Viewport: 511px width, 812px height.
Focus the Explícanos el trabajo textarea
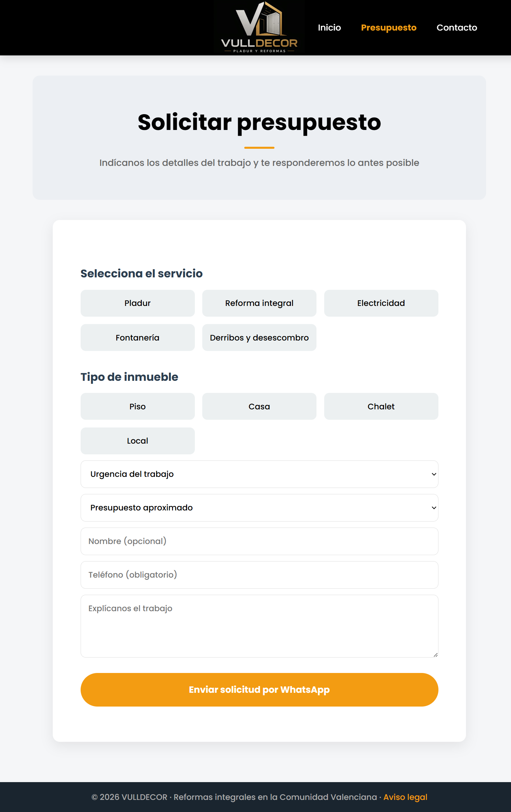pos(259,626)
